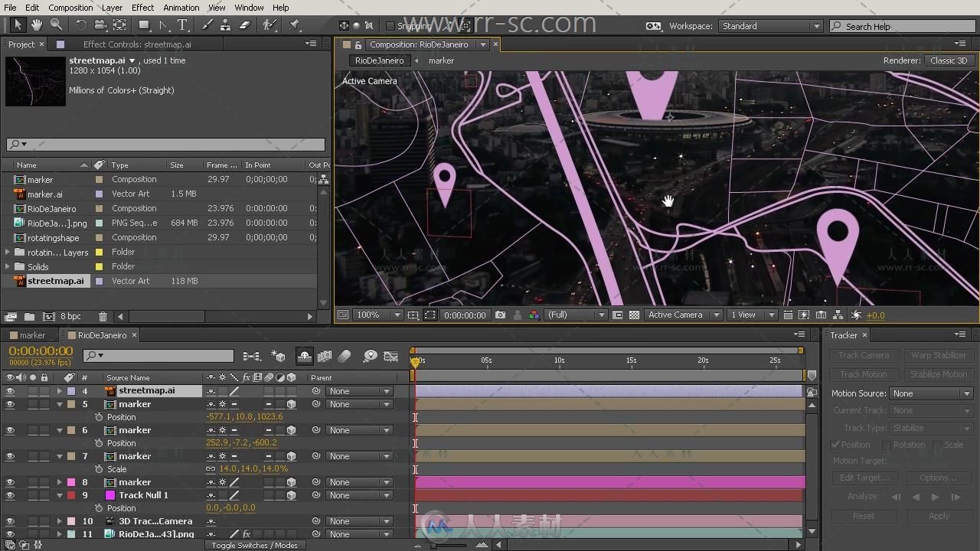The image size is (980, 551).
Task: Open parent dropdown for streetmap.ai layer
Action: (x=358, y=391)
